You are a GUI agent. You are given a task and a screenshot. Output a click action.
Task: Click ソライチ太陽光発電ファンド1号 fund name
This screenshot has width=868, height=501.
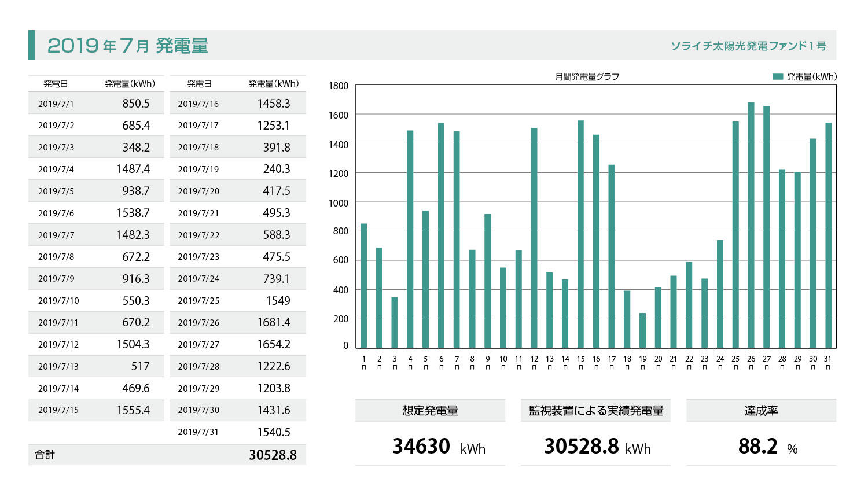748,46
